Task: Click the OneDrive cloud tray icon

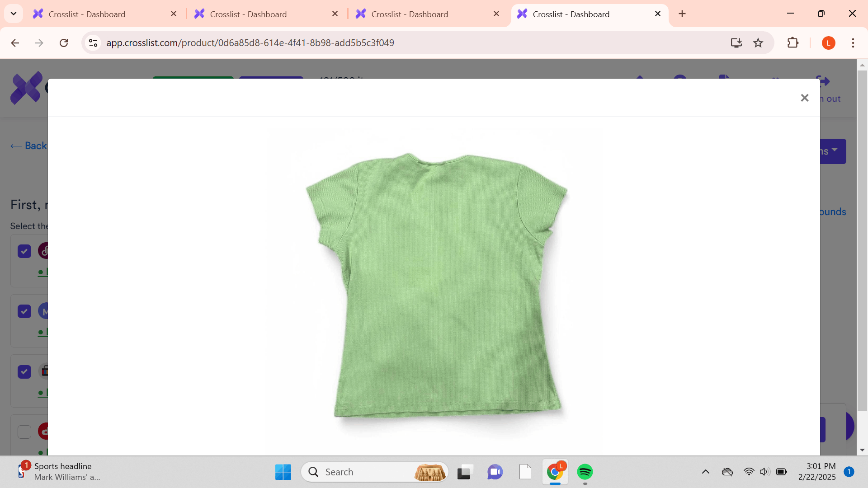Action: (727, 472)
